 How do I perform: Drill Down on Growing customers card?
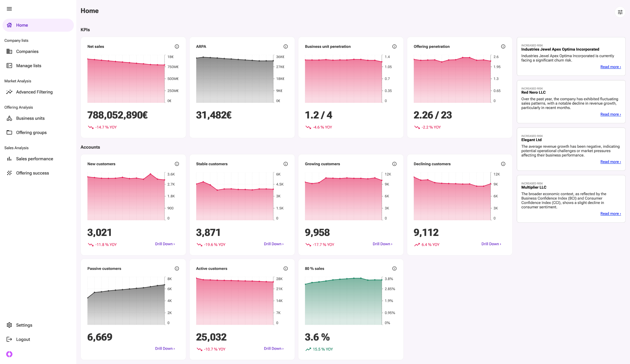382,244
